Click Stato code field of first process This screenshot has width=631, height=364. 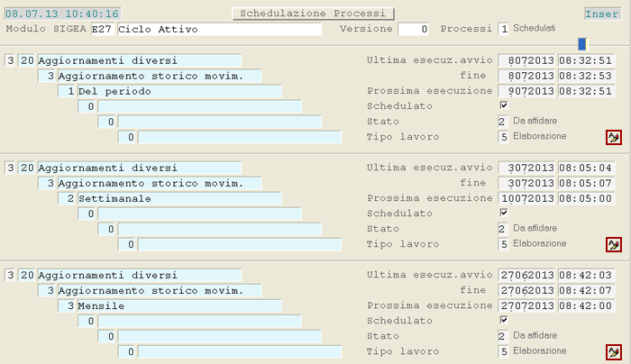tap(503, 122)
